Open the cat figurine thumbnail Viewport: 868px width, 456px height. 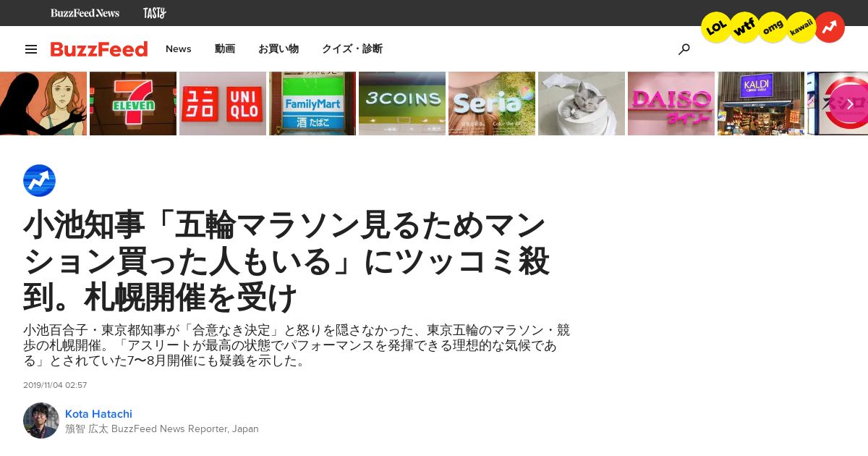(582, 104)
